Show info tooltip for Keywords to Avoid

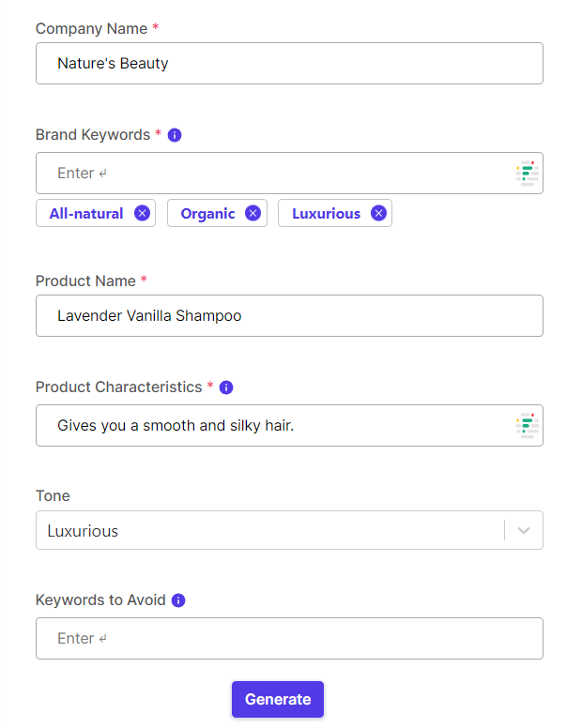(178, 600)
